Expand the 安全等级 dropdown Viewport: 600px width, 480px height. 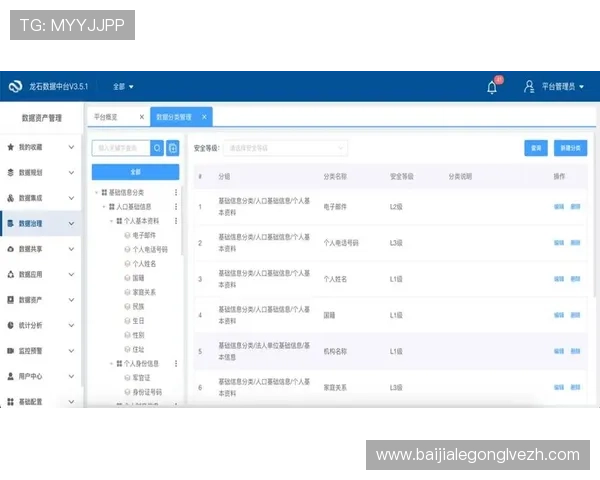tap(284, 148)
